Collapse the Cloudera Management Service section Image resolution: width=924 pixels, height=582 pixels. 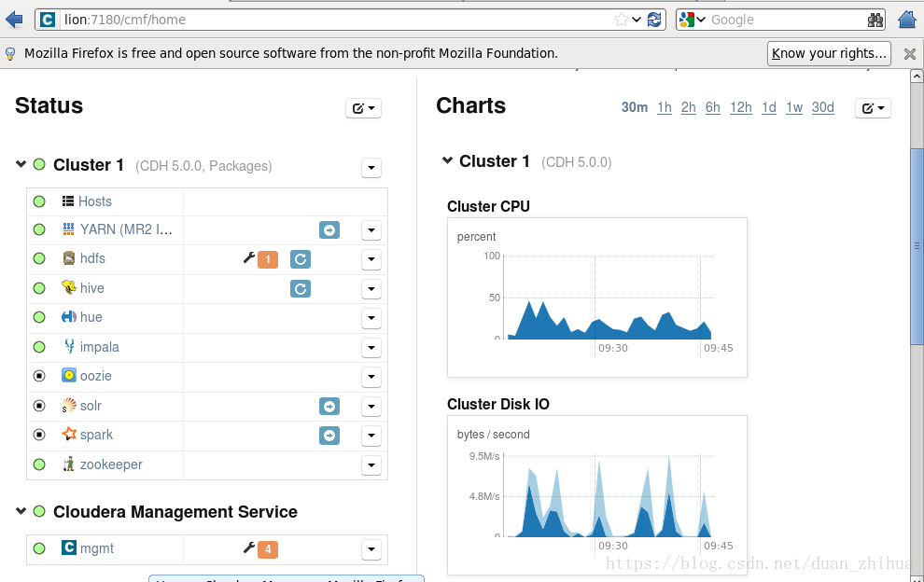coord(21,511)
